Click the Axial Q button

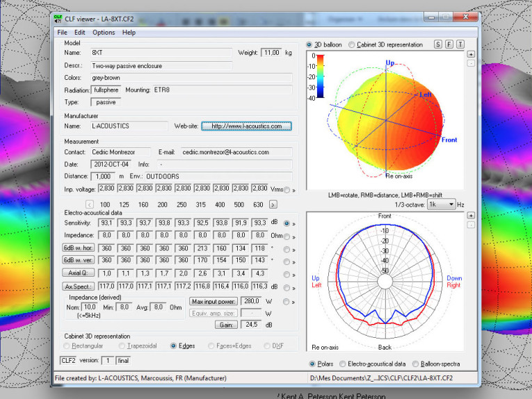pyautogui.click(x=78, y=272)
